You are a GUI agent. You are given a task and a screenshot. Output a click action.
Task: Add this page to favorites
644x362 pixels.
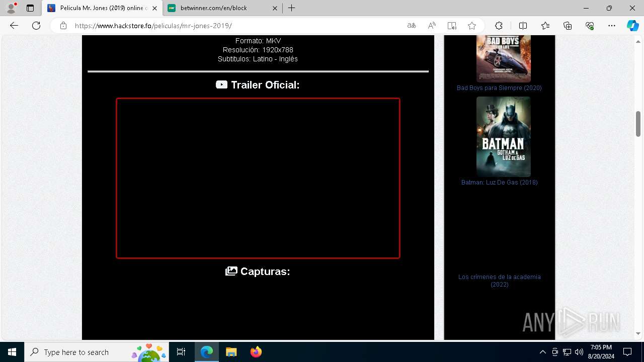[x=472, y=26]
